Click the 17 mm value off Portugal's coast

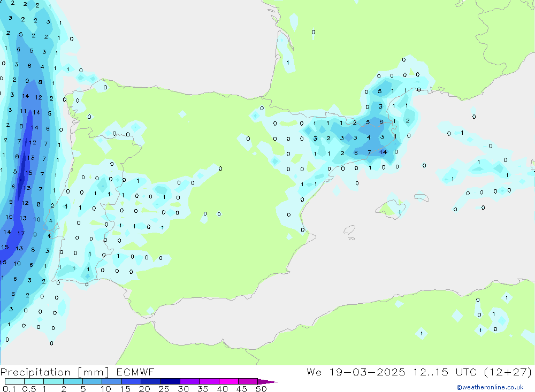pos(20,233)
